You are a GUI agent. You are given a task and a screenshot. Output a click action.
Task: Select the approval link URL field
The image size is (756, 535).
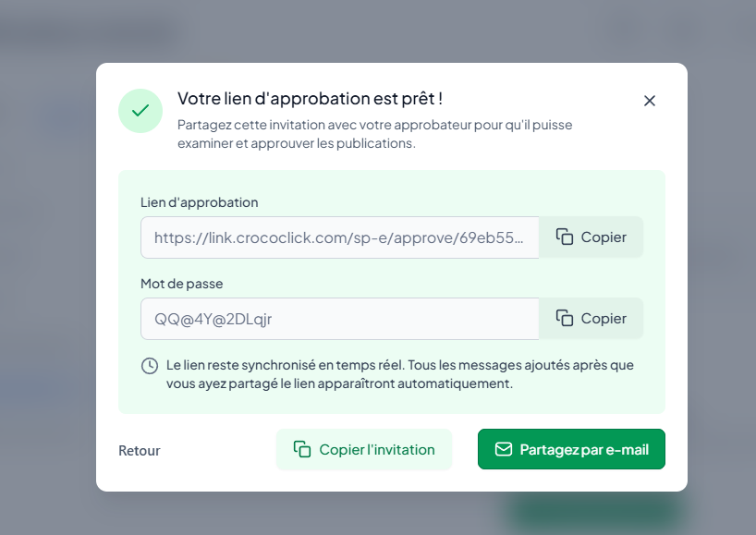click(x=339, y=237)
